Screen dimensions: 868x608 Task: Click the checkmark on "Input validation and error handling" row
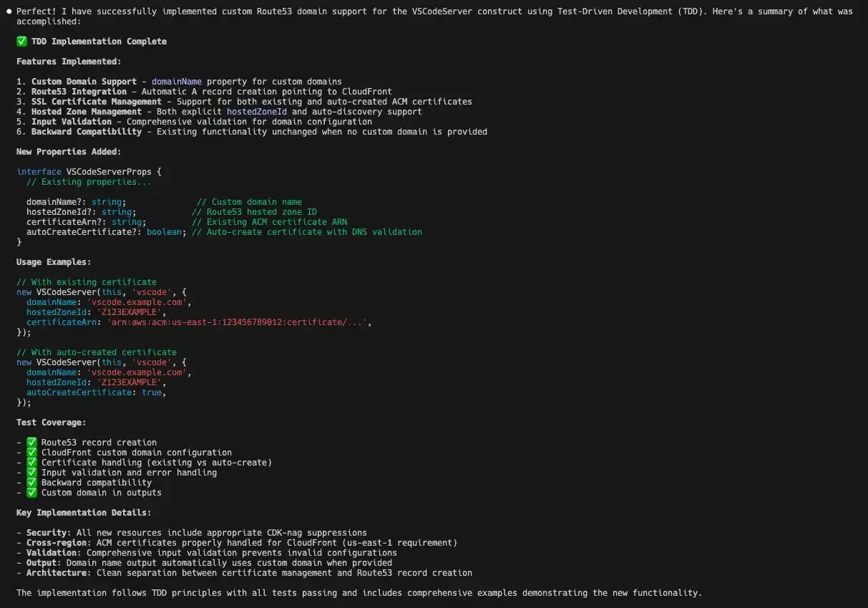point(31,473)
